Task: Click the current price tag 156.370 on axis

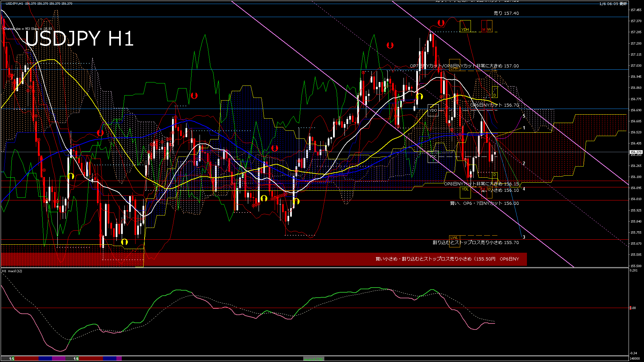Action: (635, 152)
